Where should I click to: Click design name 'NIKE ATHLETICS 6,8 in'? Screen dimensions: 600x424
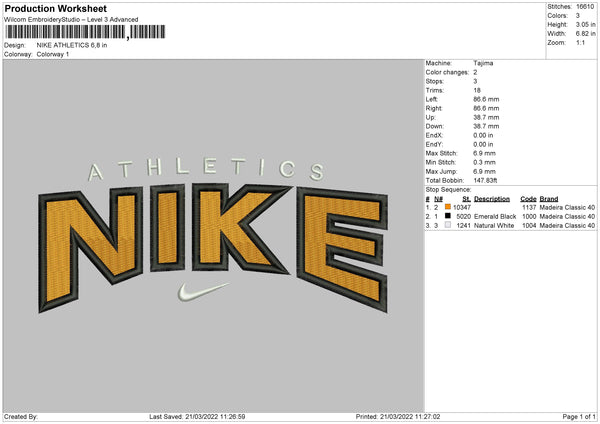click(x=72, y=45)
